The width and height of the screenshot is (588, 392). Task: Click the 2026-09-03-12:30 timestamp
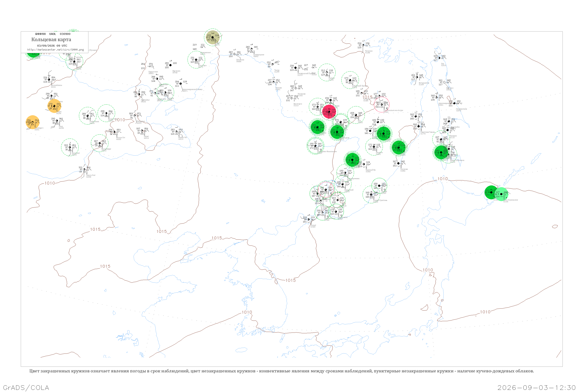pyautogui.click(x=536, y=387)
